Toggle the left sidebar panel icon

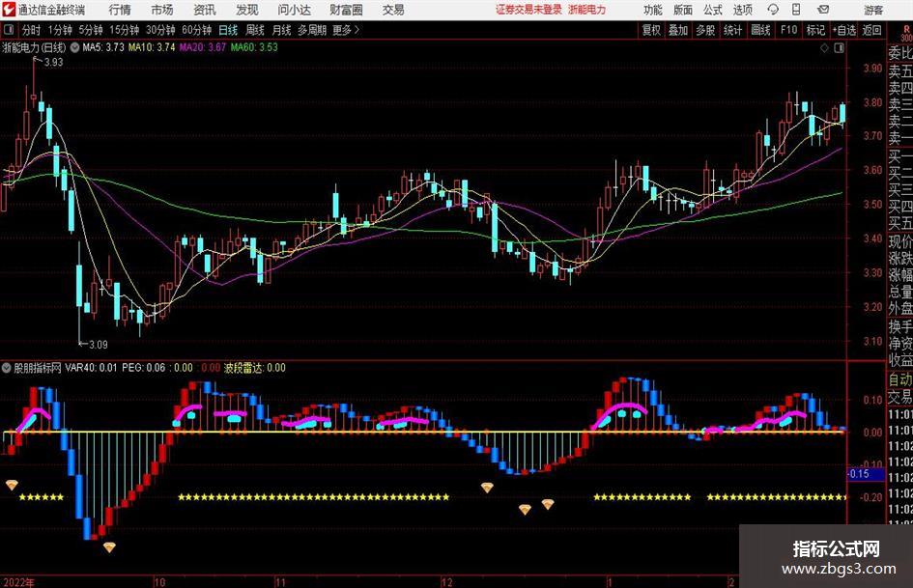pos(8,29)
